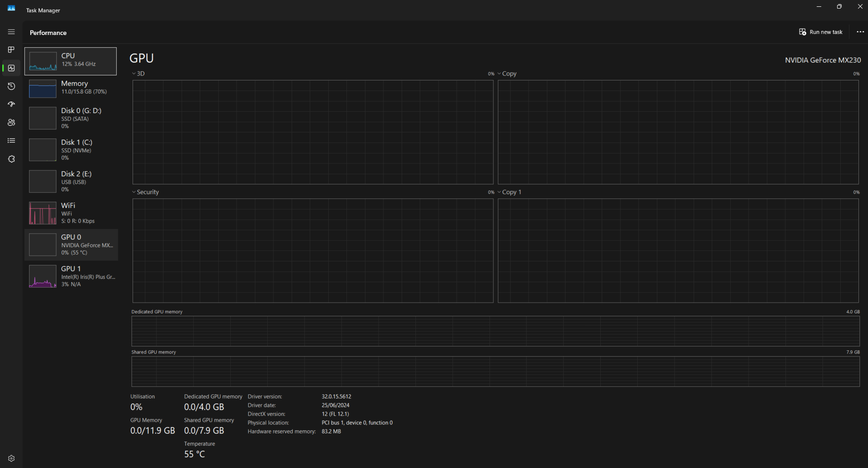Viewport: 868px width, 468px height.
Task: Open the Copy 1 engine dropdown
Action: coord(509,192)
